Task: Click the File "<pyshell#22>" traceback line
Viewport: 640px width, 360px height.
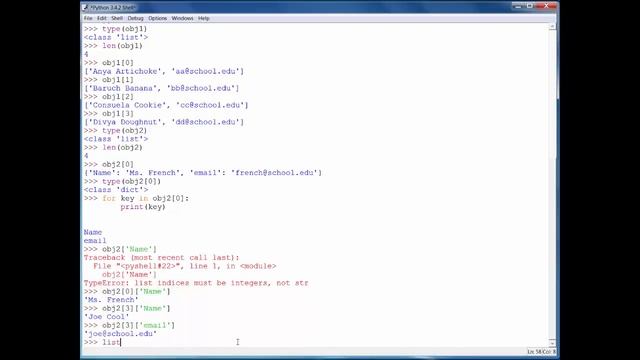Action: [x=184, y=266]
